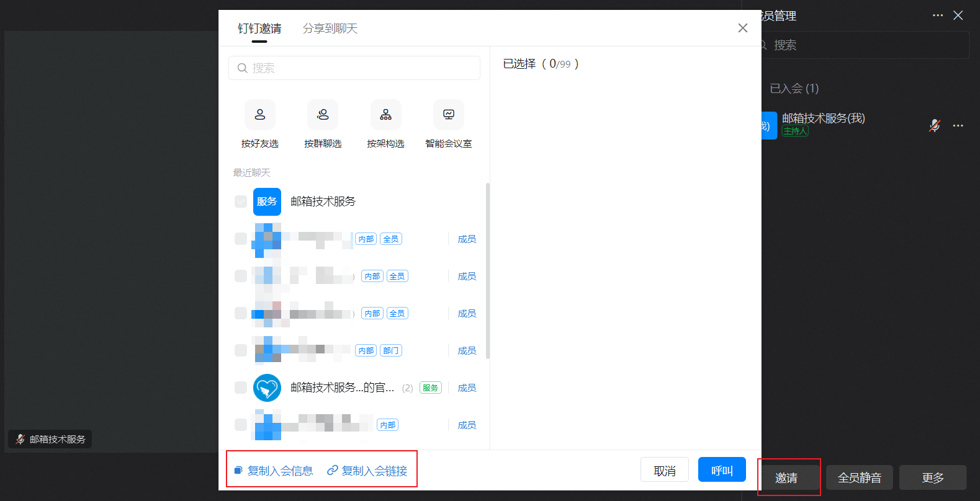Viewport: 980px width, 501px height.
Task: Open 成员 link of first 内部 全员 group
Action: tap(467, 239)
